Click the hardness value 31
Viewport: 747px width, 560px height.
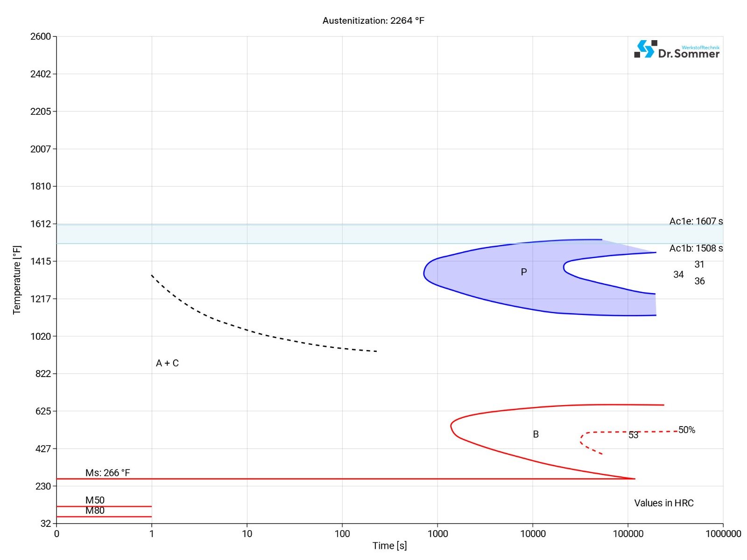[x=699, y=265]
